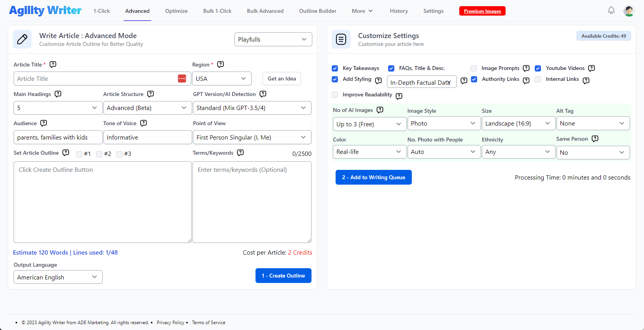
Task: Disable Youtube Videos checkbox
Action: [538, 68]
